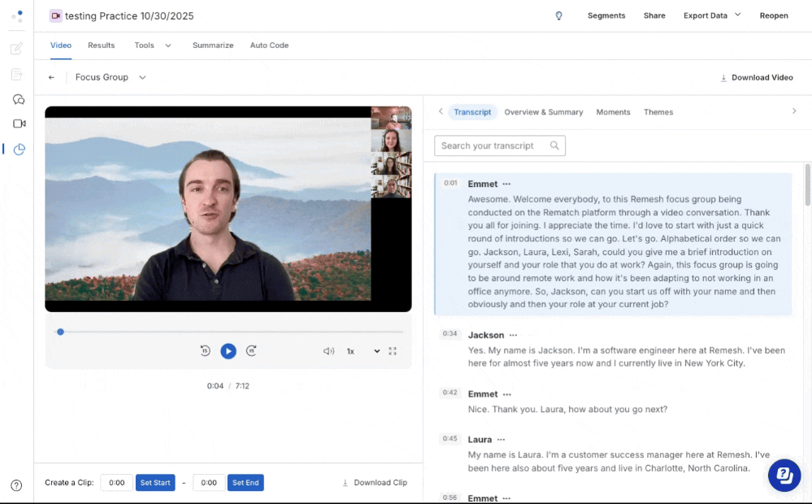Switch to the Moments tab
The width and height of the screenshot is (812, 504).
613,111
